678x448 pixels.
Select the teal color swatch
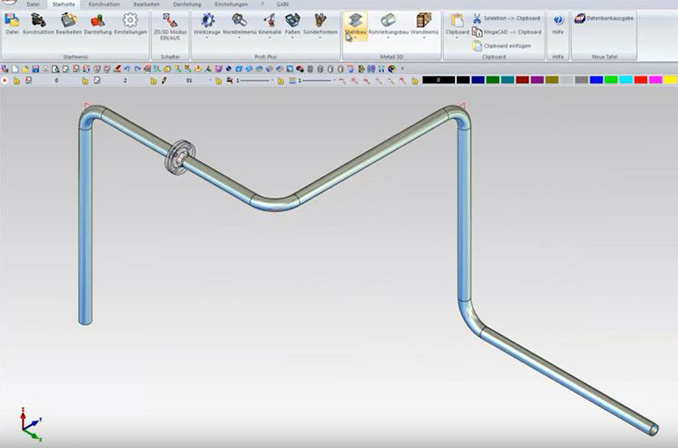(x=507, y=80)
